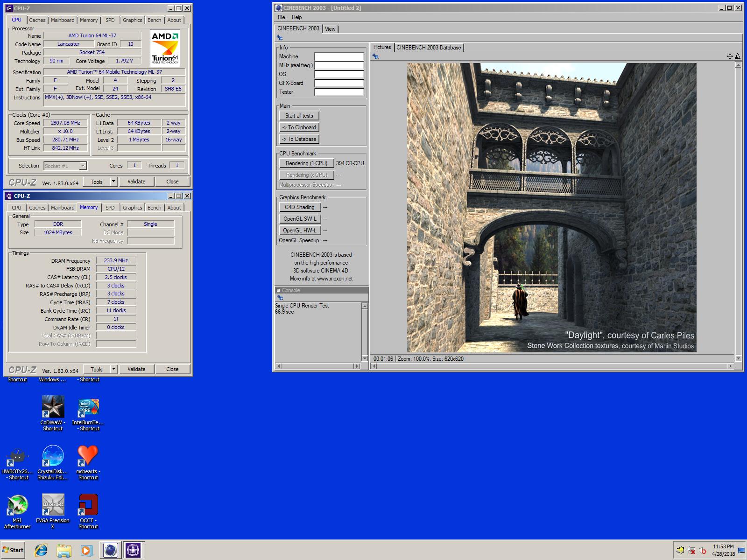747x560 pixels.
Task: Launch the OCCT desktop shortcut
Action: [x=88, y=511]
